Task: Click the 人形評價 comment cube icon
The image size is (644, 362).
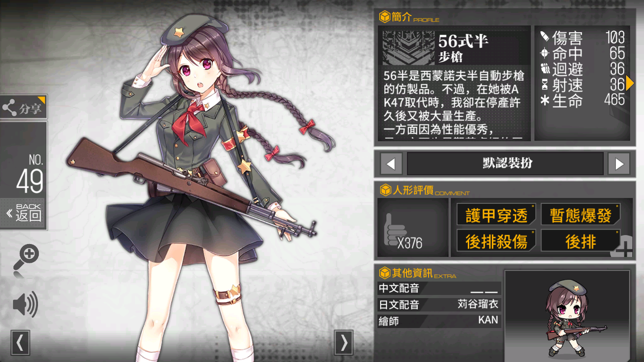Action: click(x=384, y=190)
